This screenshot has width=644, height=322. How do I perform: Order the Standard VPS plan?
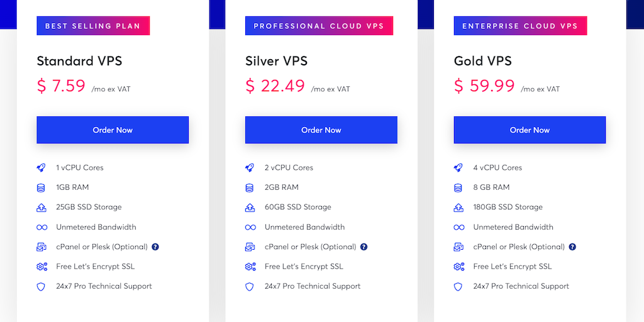(113, 130)
